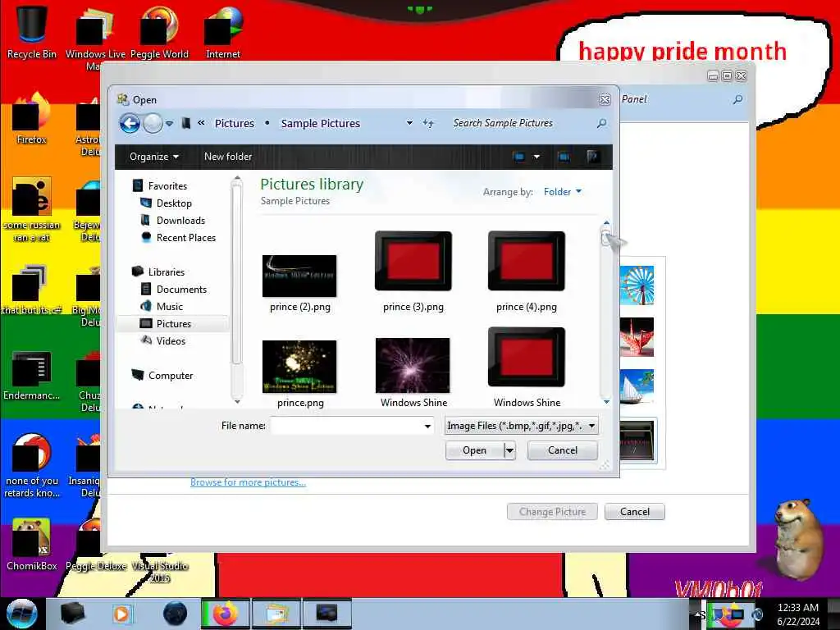840x630 pixels.
Task: Select sailboat picture in Control Panel
Action: pos(637,387)
